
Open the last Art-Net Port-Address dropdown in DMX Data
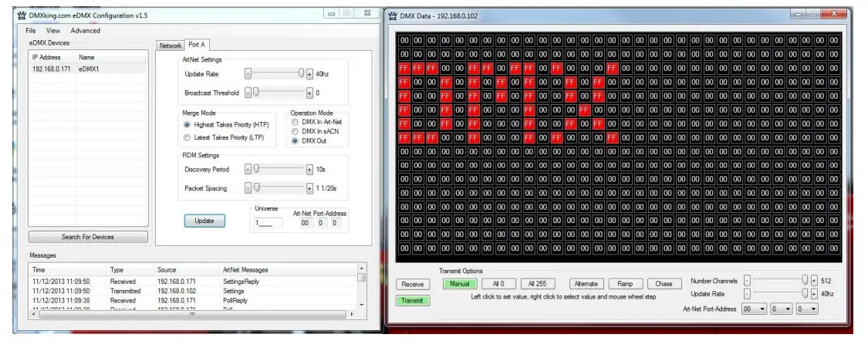pyautogui.click(x=806, y=309)
